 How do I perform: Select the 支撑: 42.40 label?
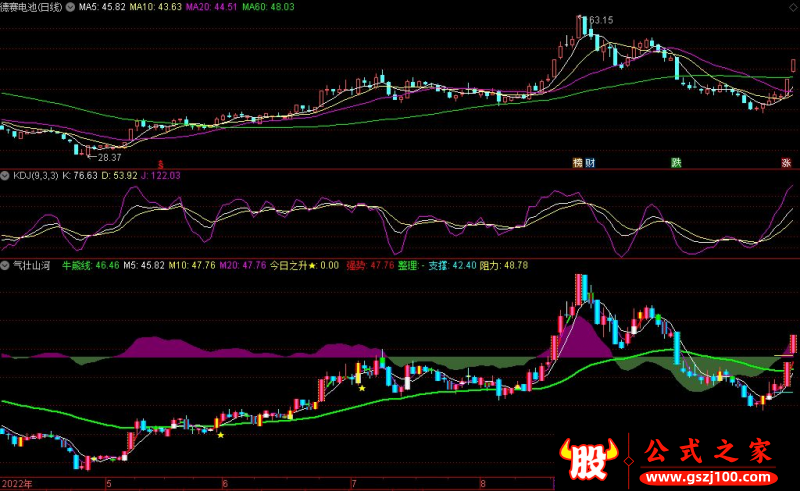coord(453,265)
